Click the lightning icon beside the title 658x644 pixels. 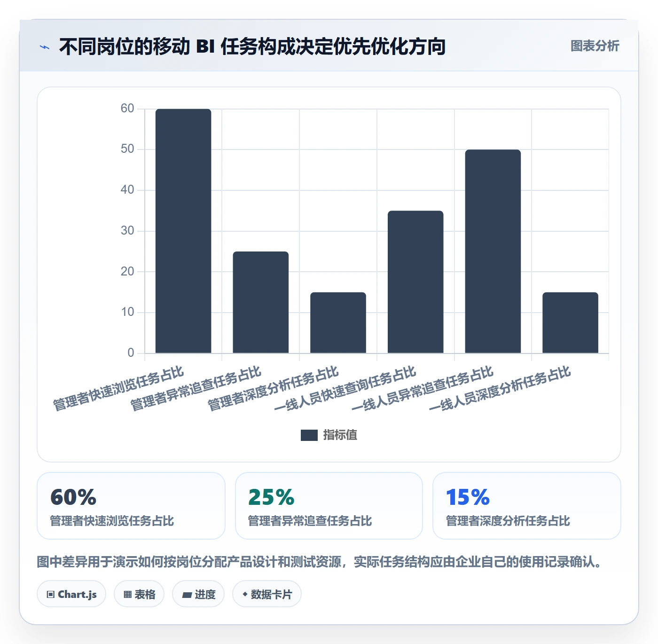coord(45,47)
